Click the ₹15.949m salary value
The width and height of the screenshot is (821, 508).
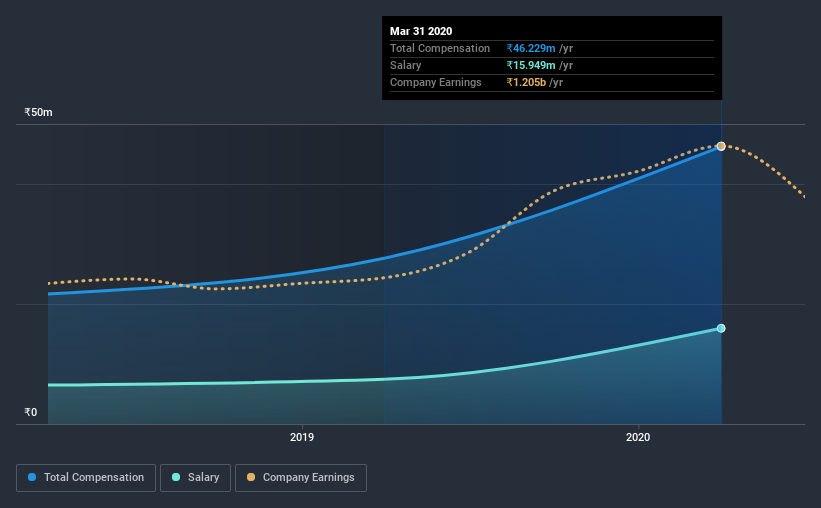pyautogui.click(x=531, y=65)
